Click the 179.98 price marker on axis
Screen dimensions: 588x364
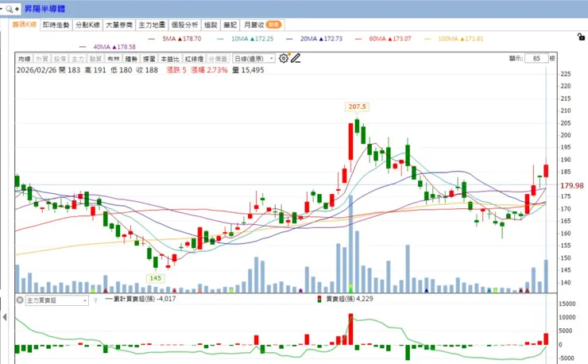point(572,185)
